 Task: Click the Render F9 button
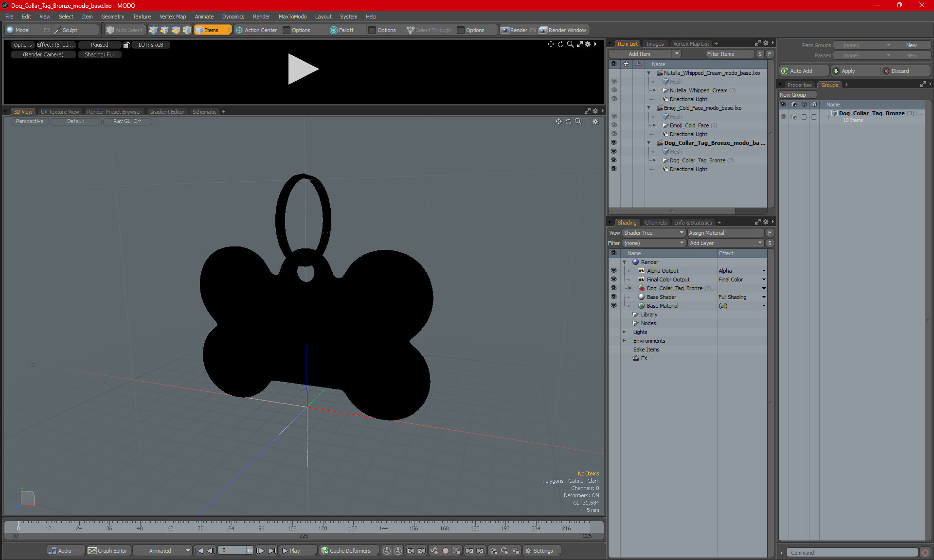[x=518, y=30]
